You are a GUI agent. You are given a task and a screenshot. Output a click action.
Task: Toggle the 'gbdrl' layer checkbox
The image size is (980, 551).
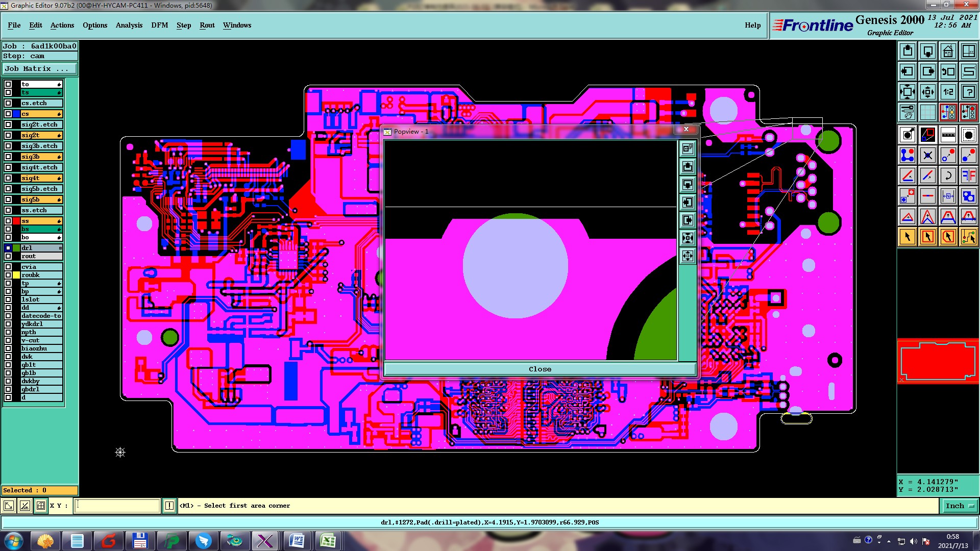point(8,389)
